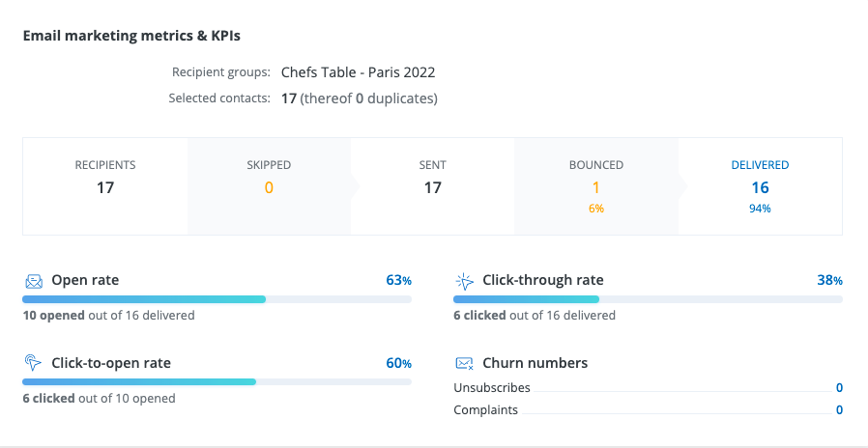Select the Delivered count 16
Screen dimensions: 868x448
760,187
